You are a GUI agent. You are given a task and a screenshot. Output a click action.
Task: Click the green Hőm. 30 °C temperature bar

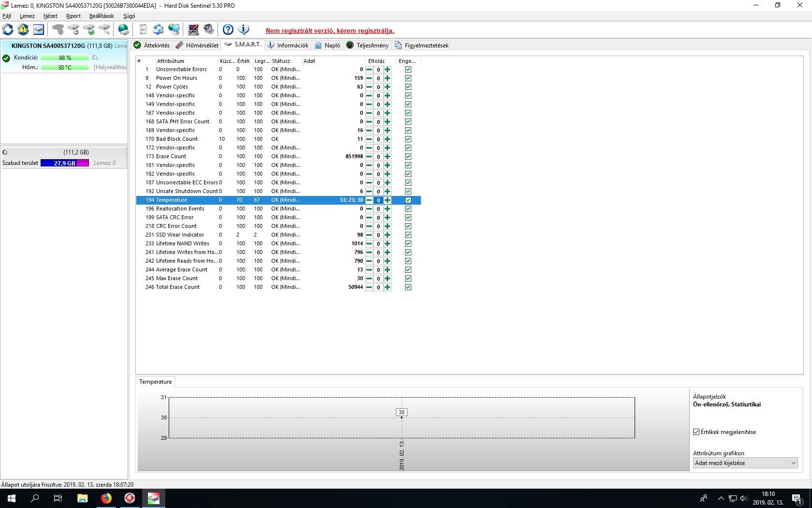pyautogui.click(x=65, y=67)
